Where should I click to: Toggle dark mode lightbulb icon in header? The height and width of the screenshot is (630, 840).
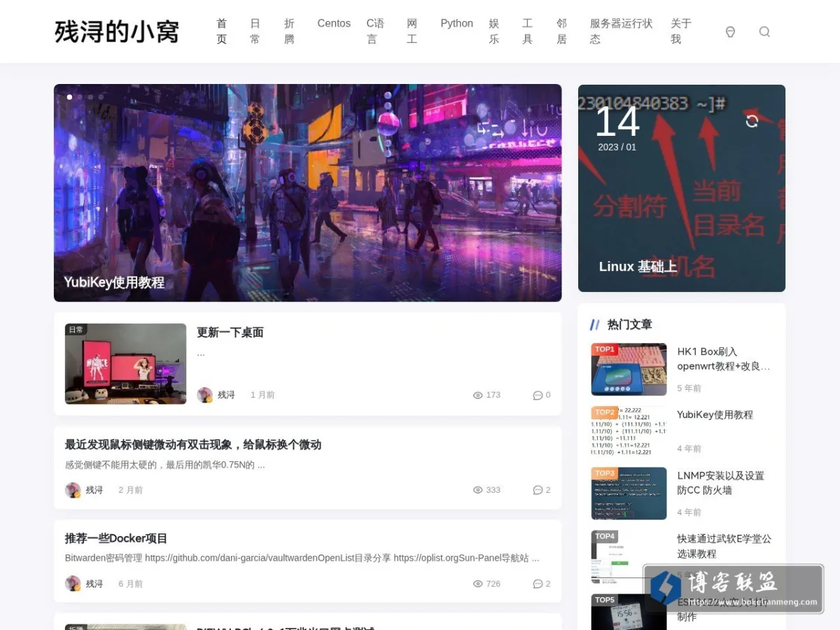tap(730, 31)
